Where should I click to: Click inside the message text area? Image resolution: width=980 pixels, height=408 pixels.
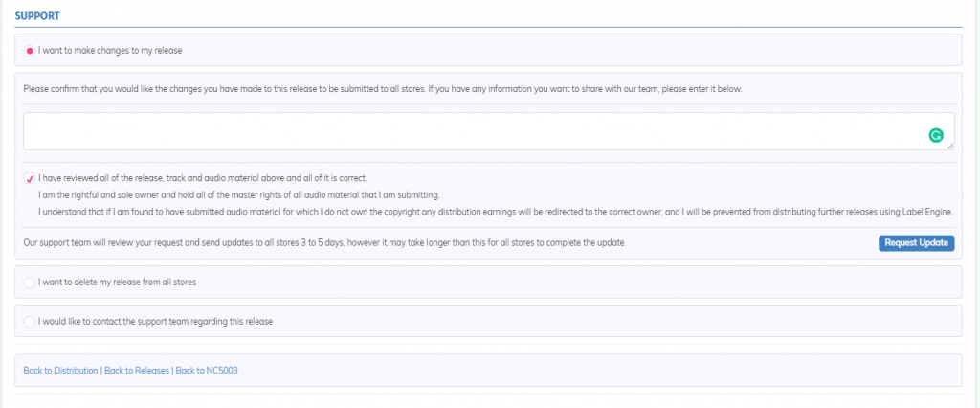475,131
